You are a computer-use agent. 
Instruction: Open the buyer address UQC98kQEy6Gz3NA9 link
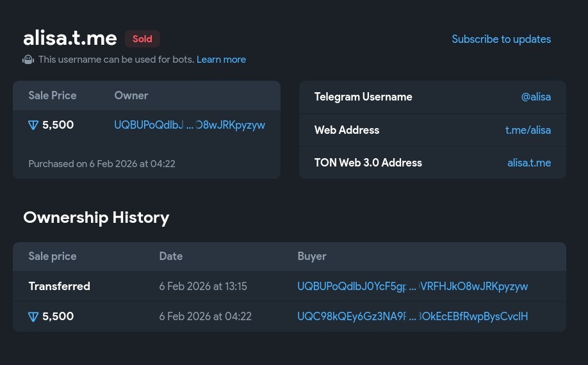pyautogui.click(x=412, y=316)
